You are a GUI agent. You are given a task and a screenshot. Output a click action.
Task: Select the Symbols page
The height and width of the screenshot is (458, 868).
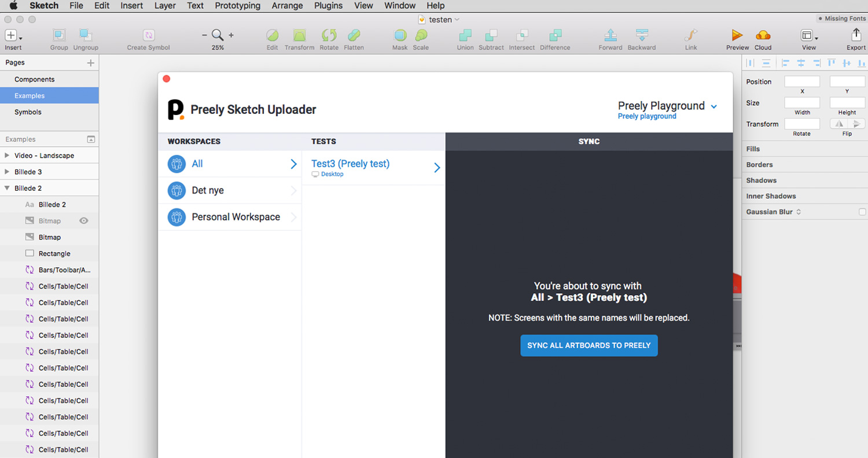click(49, 112)
